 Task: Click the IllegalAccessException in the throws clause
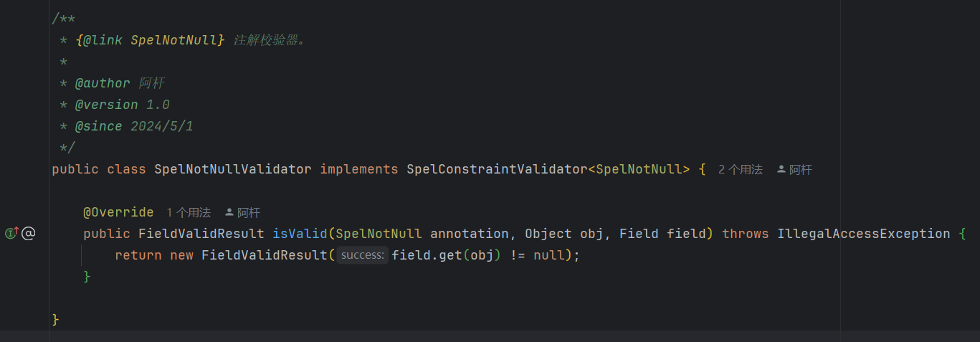click(863, 234)
